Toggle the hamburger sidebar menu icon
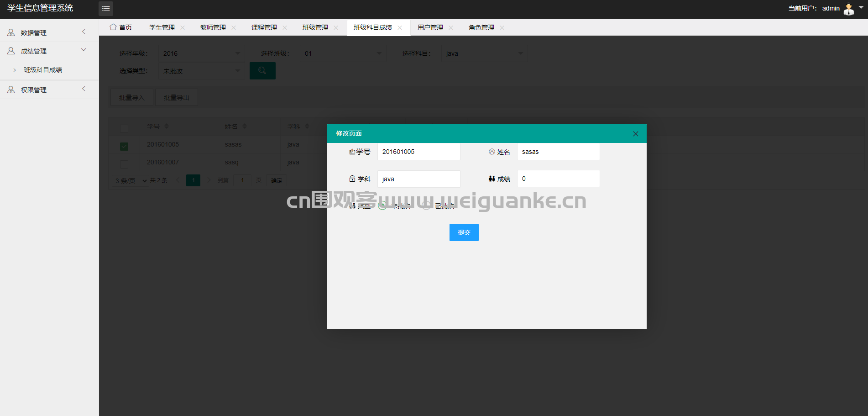Image resolution: width=868 pixels, height=416 pixels. click(x=106, y=9)
